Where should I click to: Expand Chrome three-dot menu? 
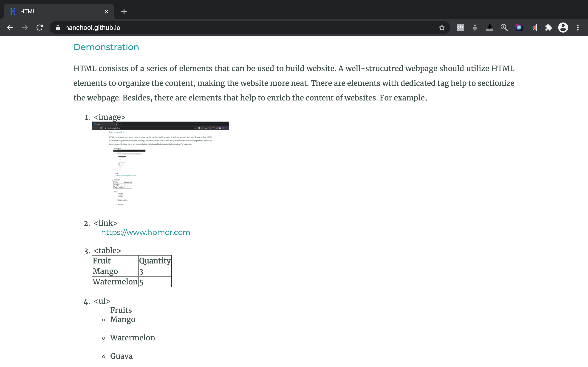pyautogui.click(x=578, y=28)
